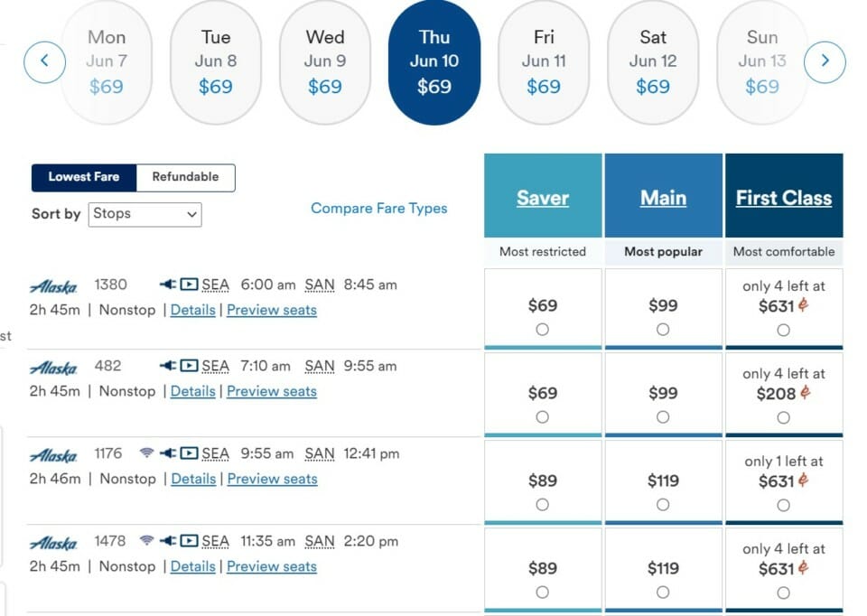Viewport: 867px width, 616px height.
Task: Select the Lowest Fare tab
Action: [84, 178]
